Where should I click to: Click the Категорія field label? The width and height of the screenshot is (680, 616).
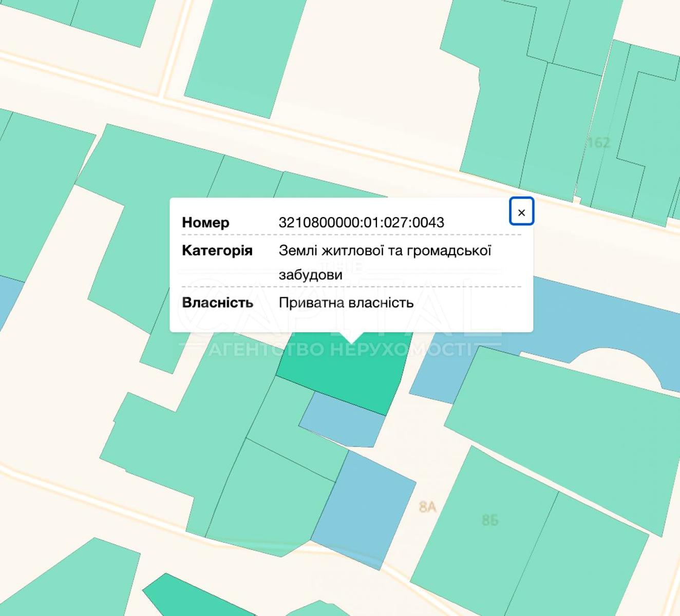point(217,251)
